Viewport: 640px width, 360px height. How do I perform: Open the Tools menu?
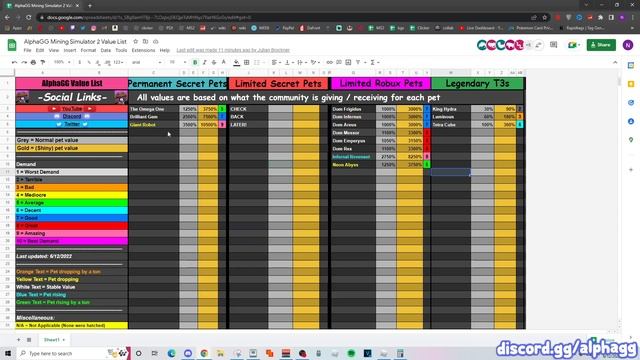[121, 50]
